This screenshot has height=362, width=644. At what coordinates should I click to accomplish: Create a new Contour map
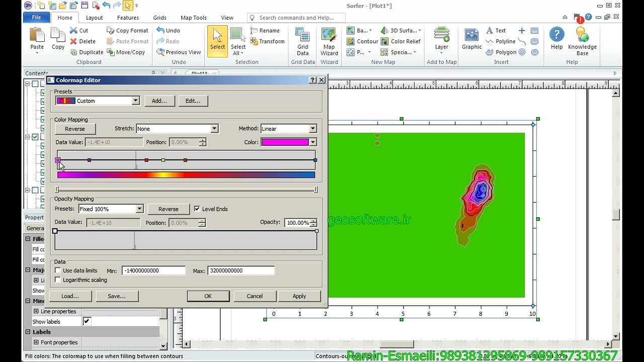point(362,41)
